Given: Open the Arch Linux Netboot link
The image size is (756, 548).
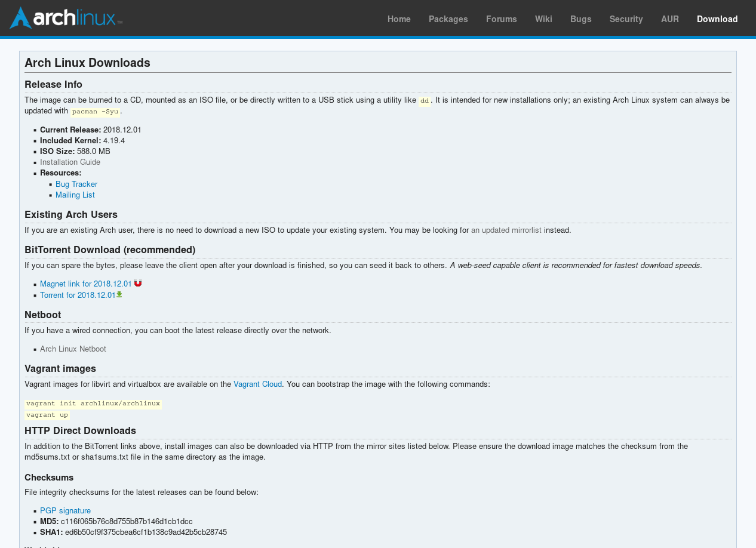Looking at the screenshot, I should (73, 349).
